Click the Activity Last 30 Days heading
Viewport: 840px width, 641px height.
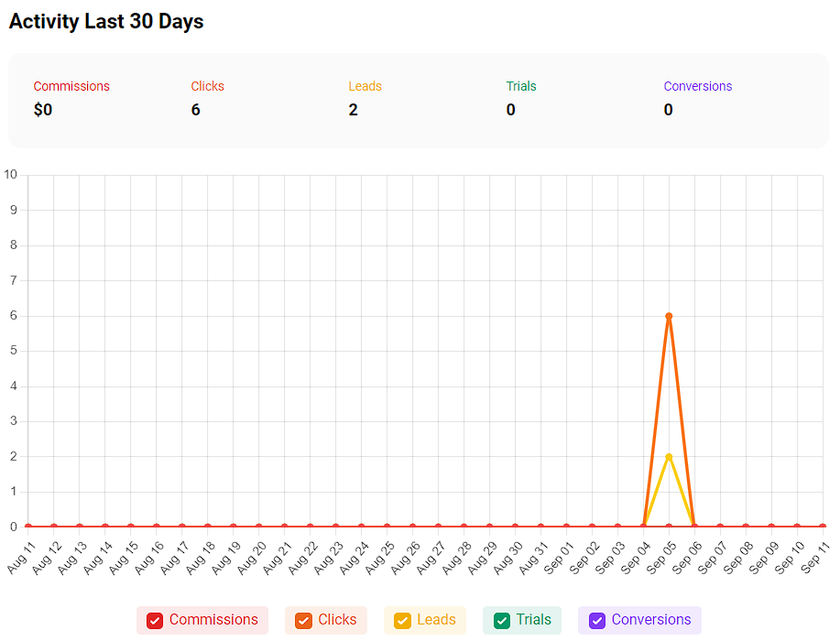click(105, 21)
